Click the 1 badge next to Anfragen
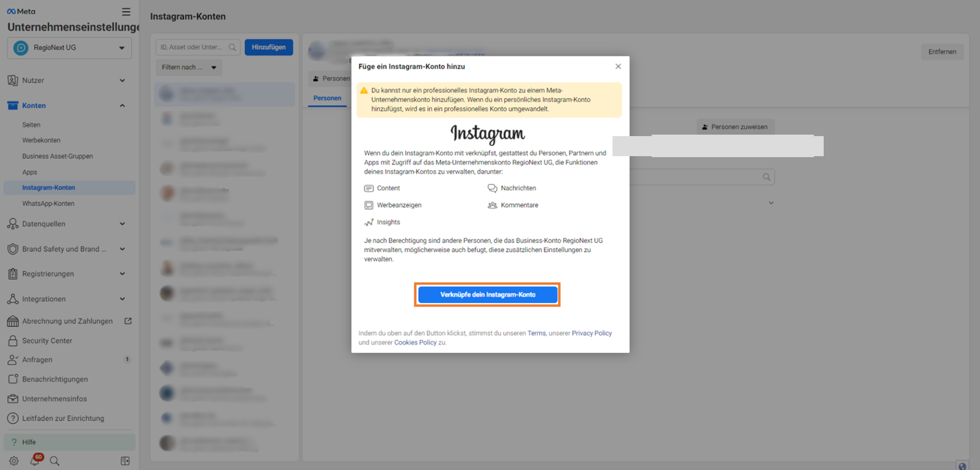 pos(127,359)
